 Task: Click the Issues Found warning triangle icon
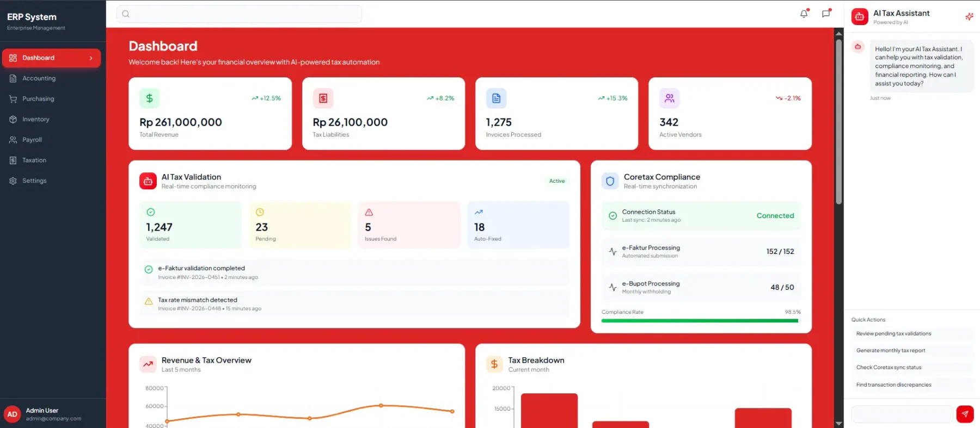point(369,212)
